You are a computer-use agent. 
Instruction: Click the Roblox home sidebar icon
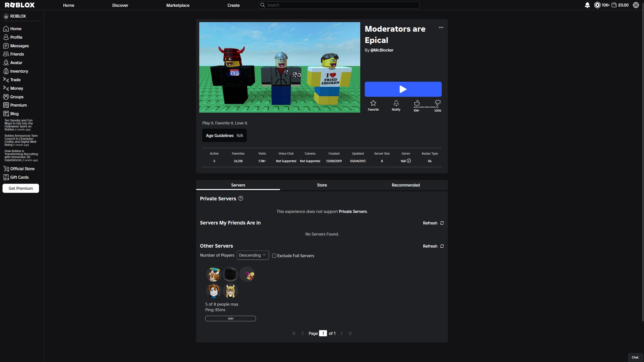[6, 29]
